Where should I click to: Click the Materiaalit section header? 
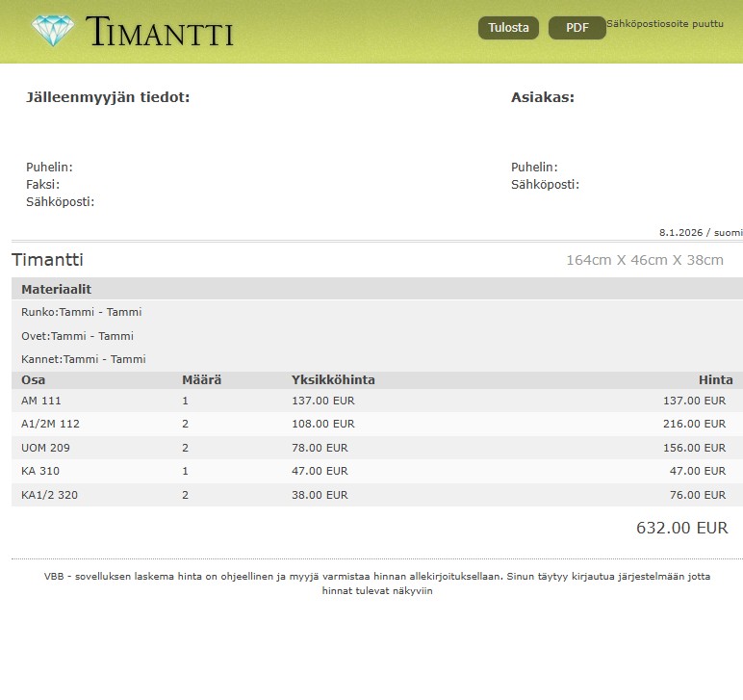[x=56, y=289]
